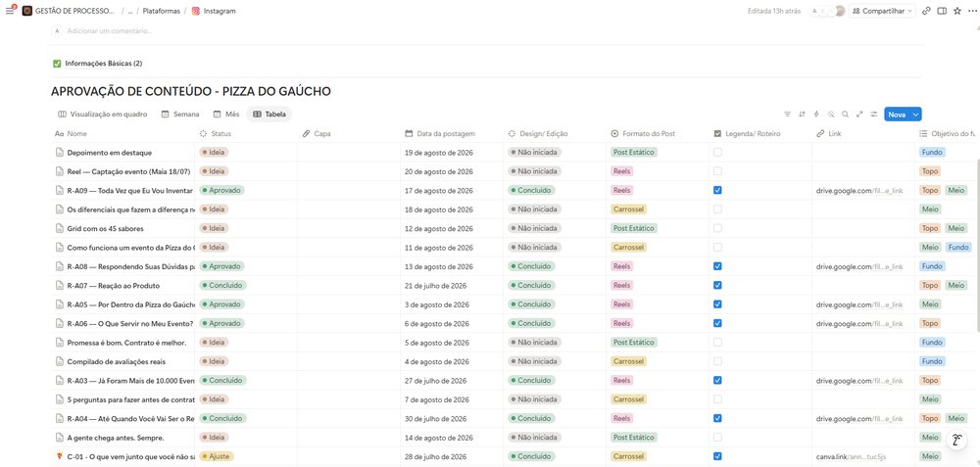This screenshot has width=980, height=467.
Task: Open Status Ideia of Depoimento em destaque
Action: click(x=214, y=153)
